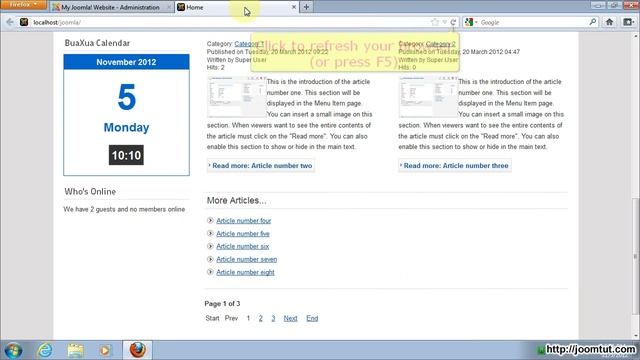This screenshot has height=360, width=640.
Task: Reload the page with refresh icon
Action: [x=453, y=22]
